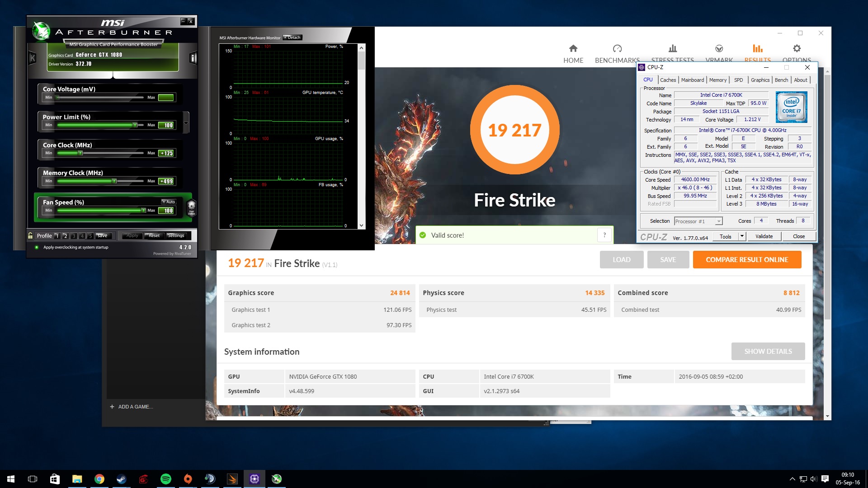Switch to CPU-Z Graphics tab
This screenshot has width=868, height=488.
click(x=760, y=80)
